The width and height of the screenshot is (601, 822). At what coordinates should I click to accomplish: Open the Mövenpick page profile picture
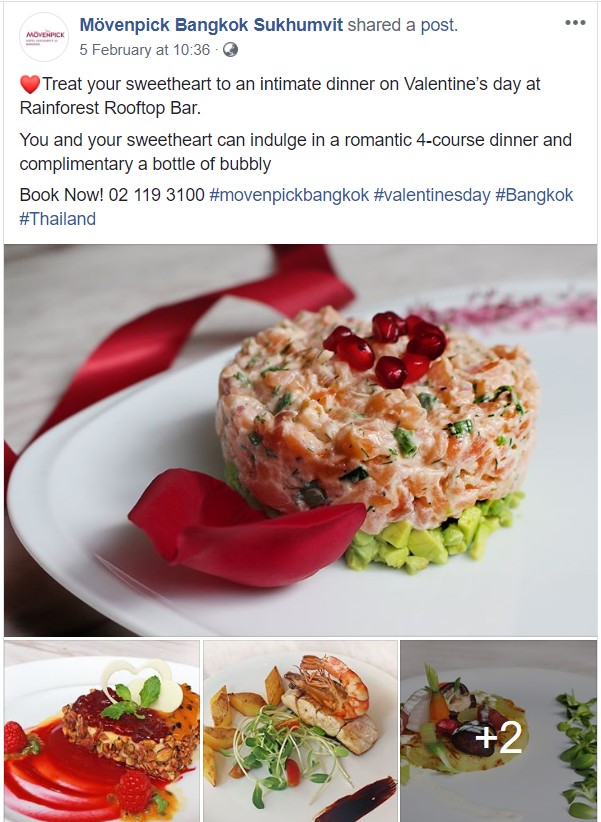coord(44,37)
